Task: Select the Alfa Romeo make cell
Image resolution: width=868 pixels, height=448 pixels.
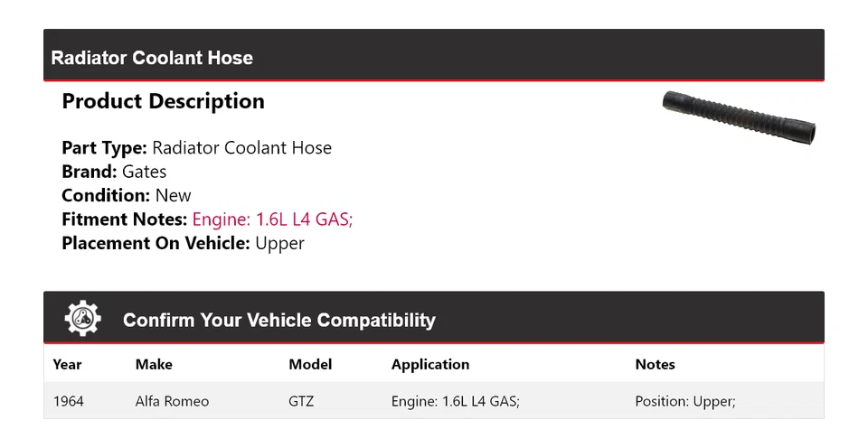Action: pos(172,401)
